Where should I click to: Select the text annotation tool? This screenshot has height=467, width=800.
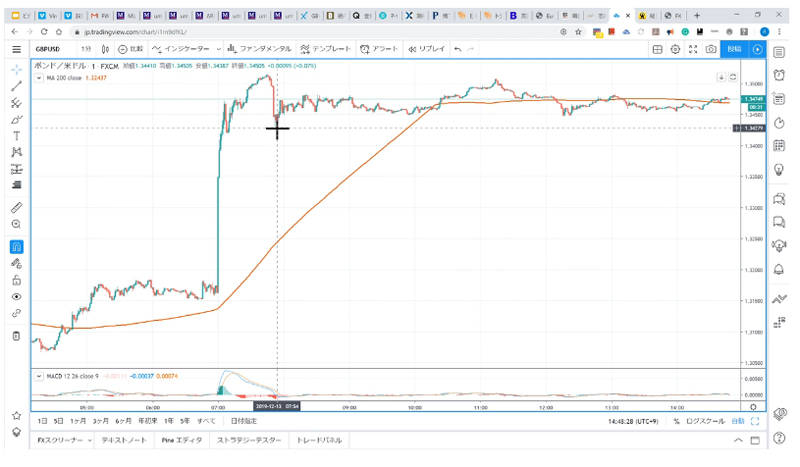point(16,136)
